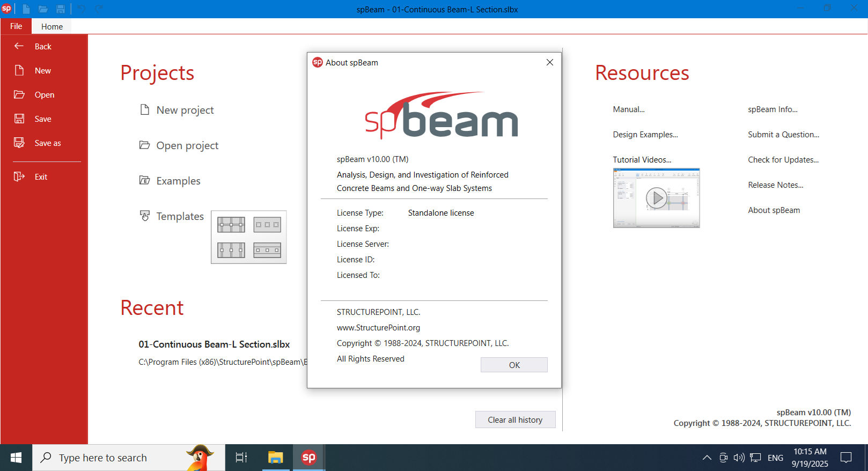The width and height of the screenshot is (868, 471).
Task: Open File Explorer from the taskbar
Action: (x=275, y=458)
